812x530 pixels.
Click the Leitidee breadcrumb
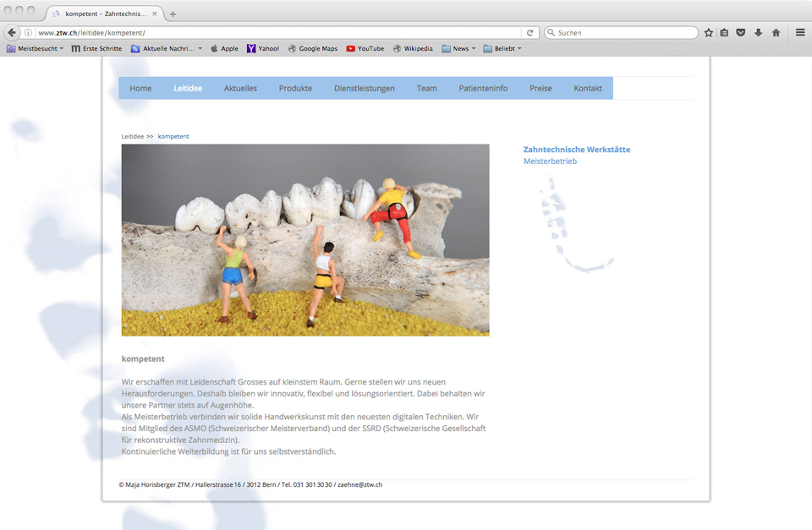pyautogui.click(x=133, y=137)
